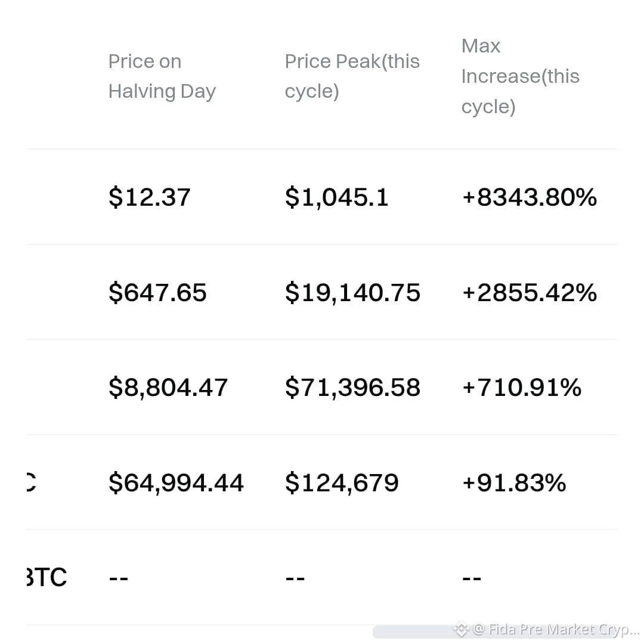Click the +2855.42% max increase value
The image size is (644, 644).
(x=530, y=292)
